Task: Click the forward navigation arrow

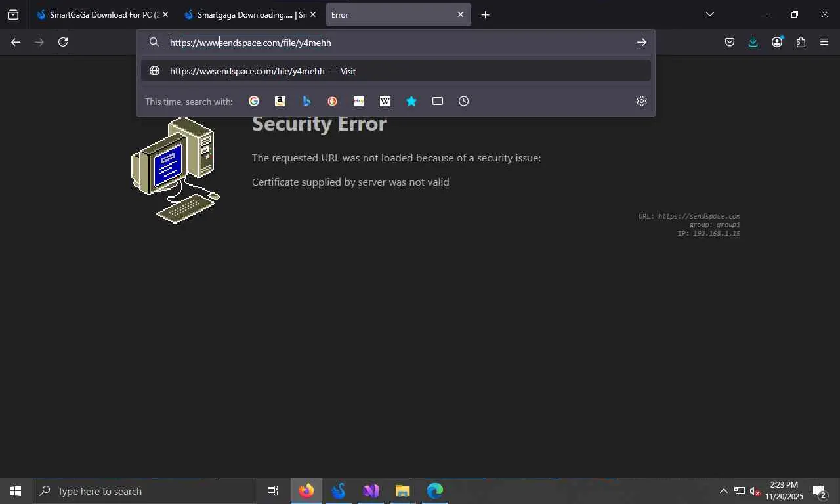Action: (39, 42)
